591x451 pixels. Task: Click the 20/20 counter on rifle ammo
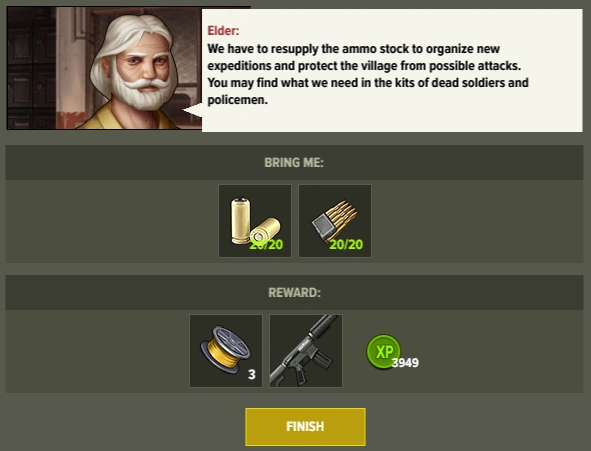pyautogui.click(x=346, y=245)
